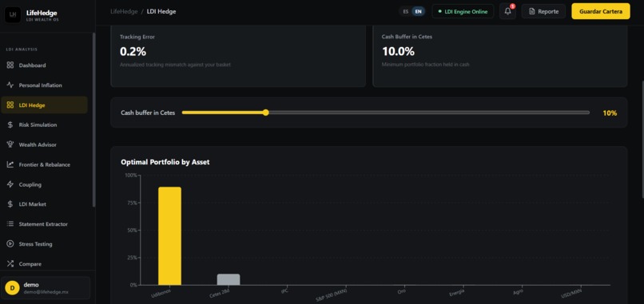This screenshot has height=304, width=644.
Task: Switch language to ES
Action: tap(405, 11)
